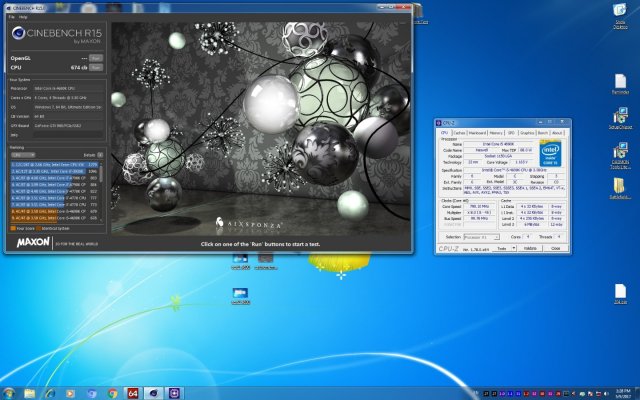
Task: Open the red 64 app on taskbar
Action: pos(133,393)
